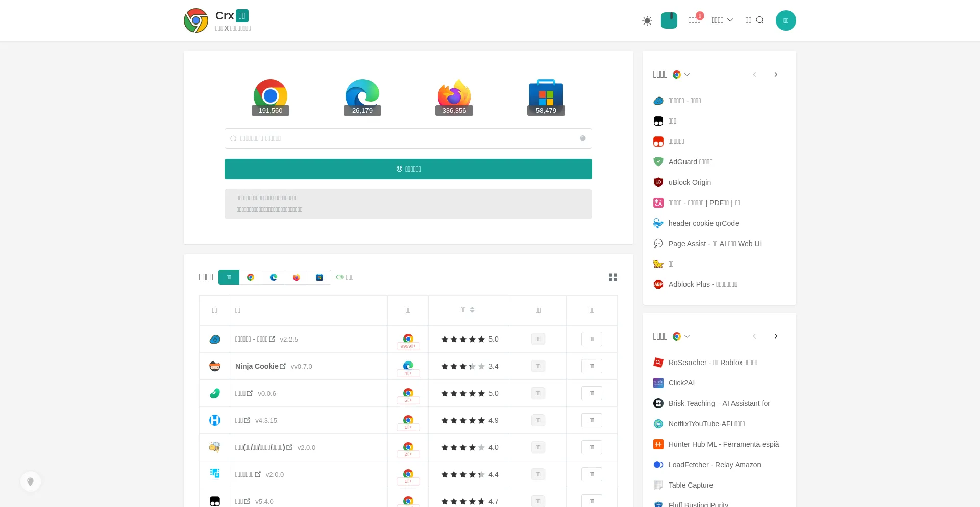Click the Edge store icon showing 26,179

[x=362, y=95]
